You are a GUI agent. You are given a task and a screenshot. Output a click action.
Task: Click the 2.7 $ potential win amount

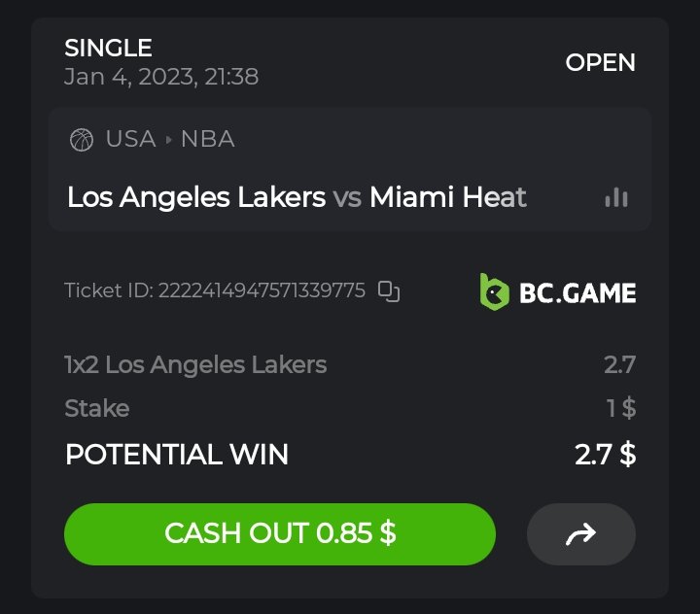click(605, 454)
